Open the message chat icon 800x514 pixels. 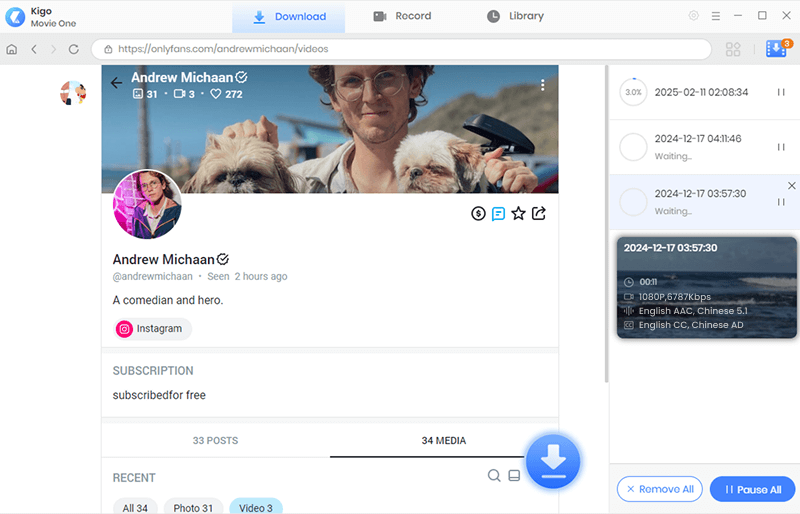point(498,213)
